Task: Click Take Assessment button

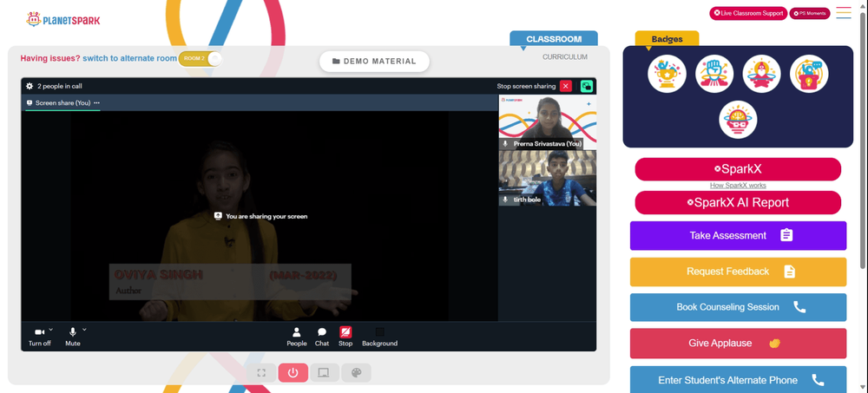Action: (738, 236)
